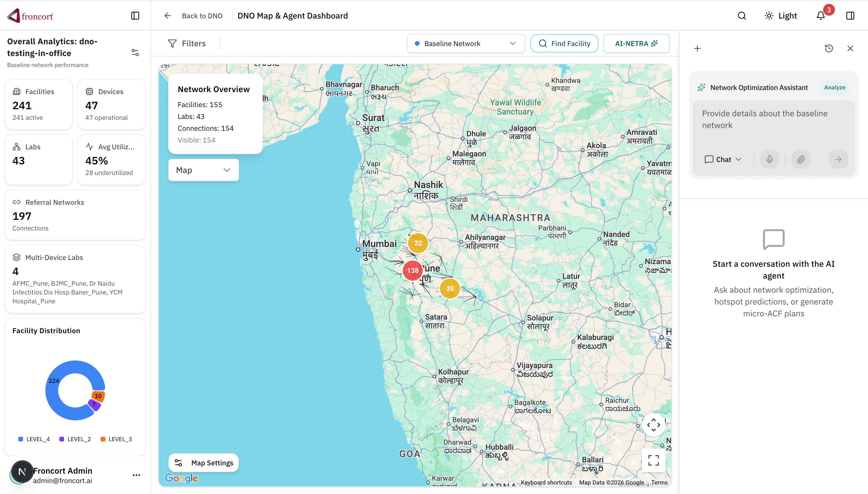Toggle the right panel layout

coord(850,16)
